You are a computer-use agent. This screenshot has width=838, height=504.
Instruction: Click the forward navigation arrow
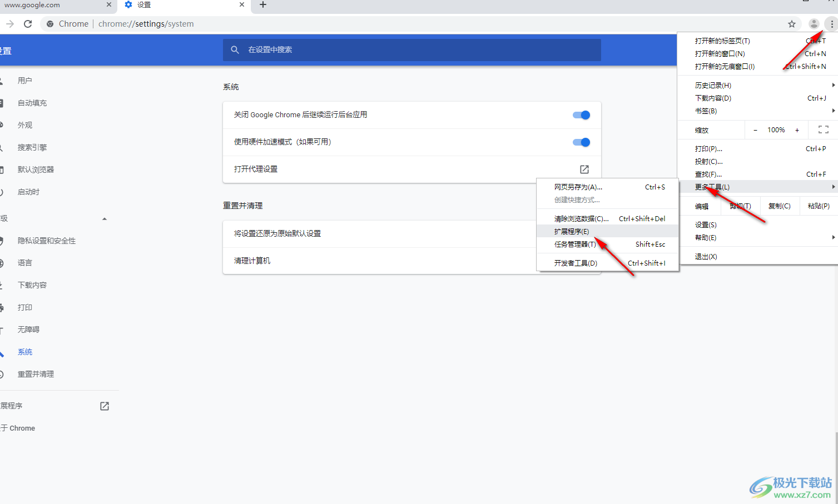pos(9,24)
